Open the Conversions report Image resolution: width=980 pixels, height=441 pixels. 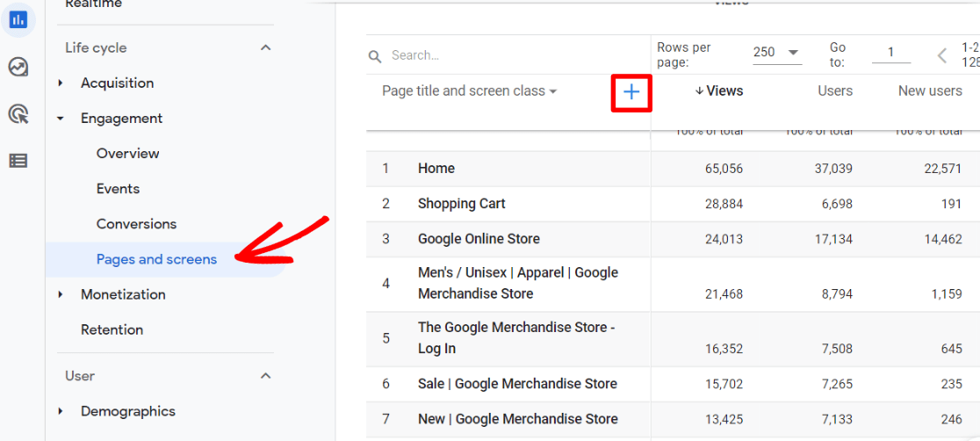pos(136,224)
